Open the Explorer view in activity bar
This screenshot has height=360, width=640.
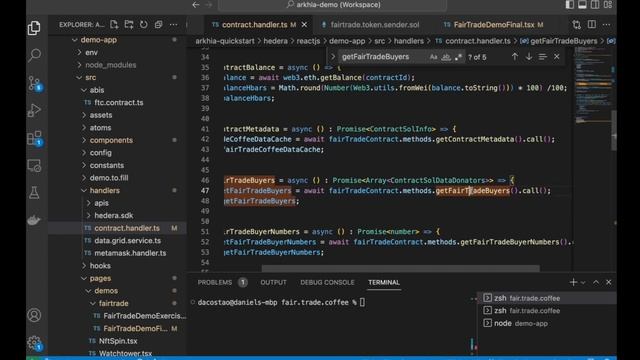point(34,28)
